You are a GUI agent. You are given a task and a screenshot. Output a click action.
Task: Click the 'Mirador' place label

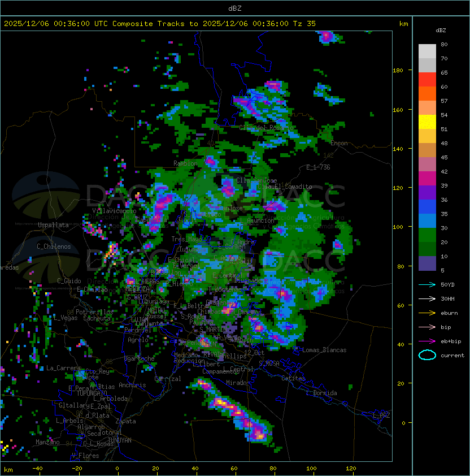pos(238,383)
